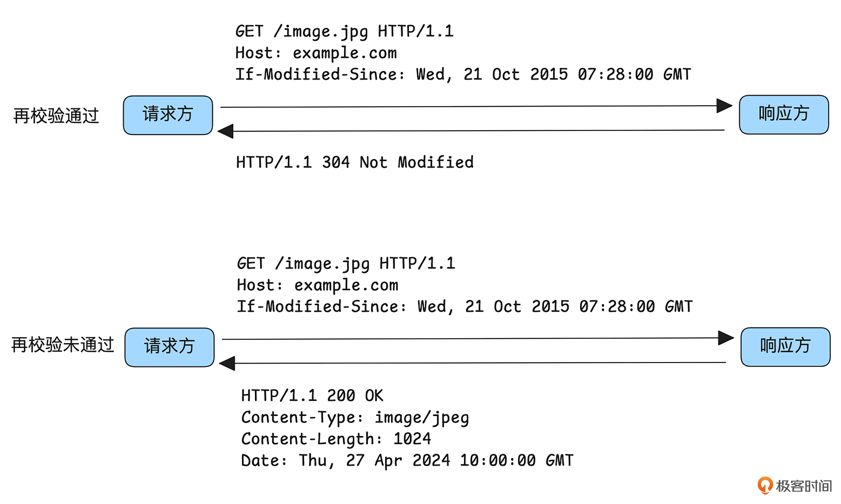
Task: Select 请求方 box in the 再校验通过 flow
Action: [168, 115]
